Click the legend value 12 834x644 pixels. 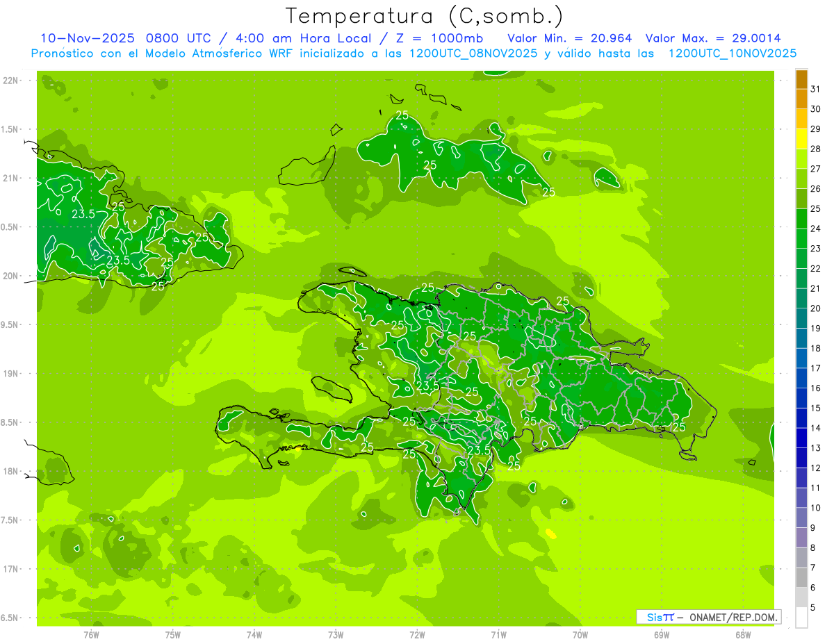(x=816, y=468)
